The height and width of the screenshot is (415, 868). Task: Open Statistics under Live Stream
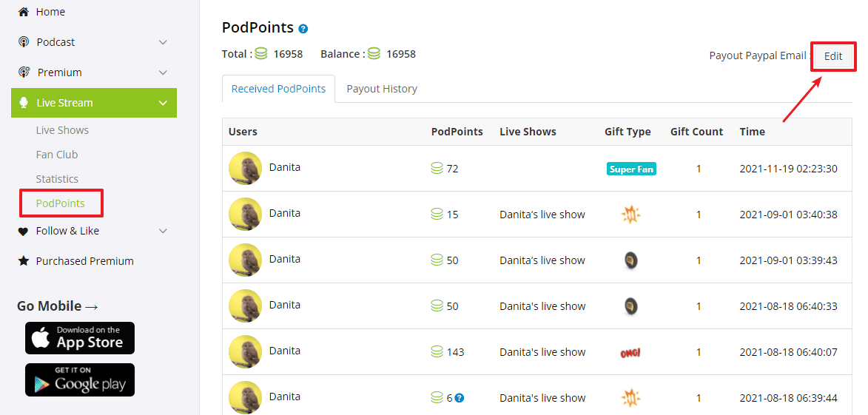click(x=57, y=179)
